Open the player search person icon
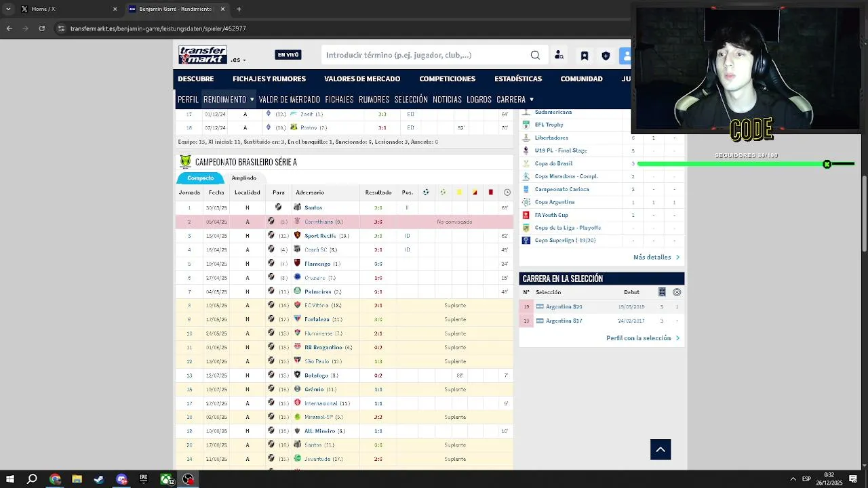This screenshot has width=868, height=488. click(559, 56)
